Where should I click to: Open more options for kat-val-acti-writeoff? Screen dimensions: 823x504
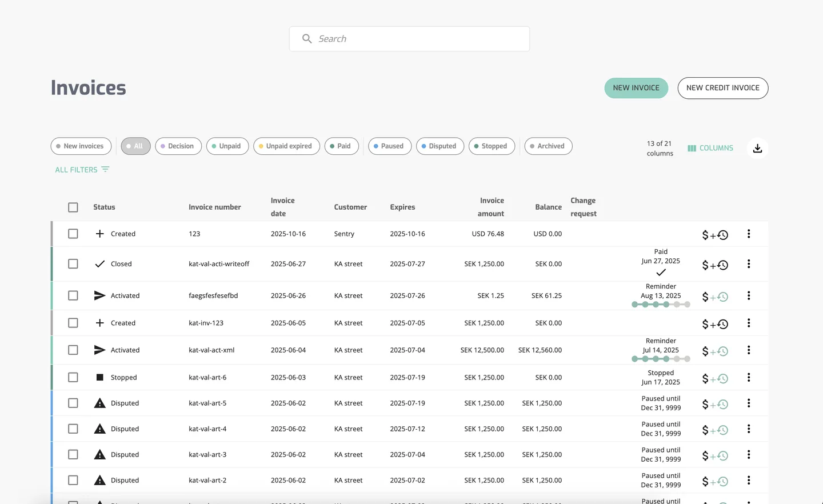(x=749, y=264)
